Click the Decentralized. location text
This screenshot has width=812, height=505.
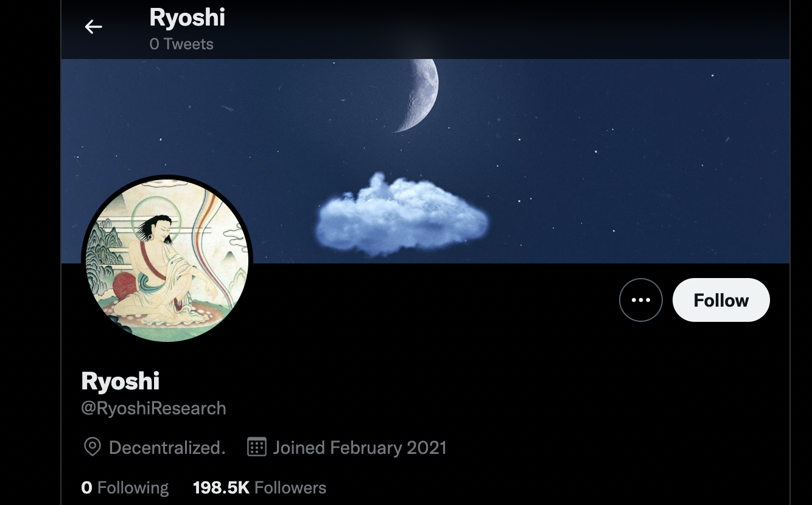[x=167, y=448]
